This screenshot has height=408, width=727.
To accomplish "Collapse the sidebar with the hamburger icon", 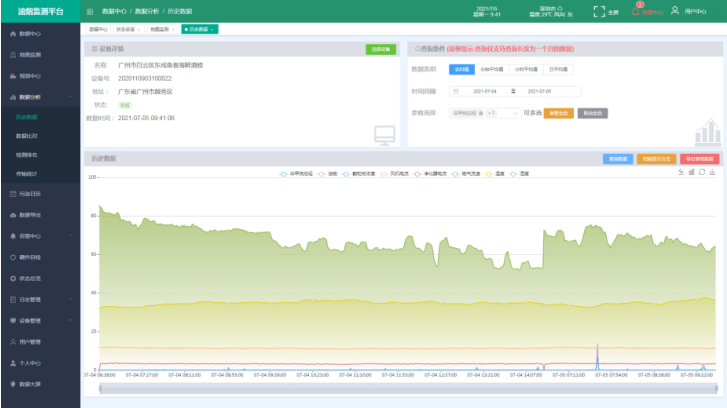I will [x=90, y=11].
